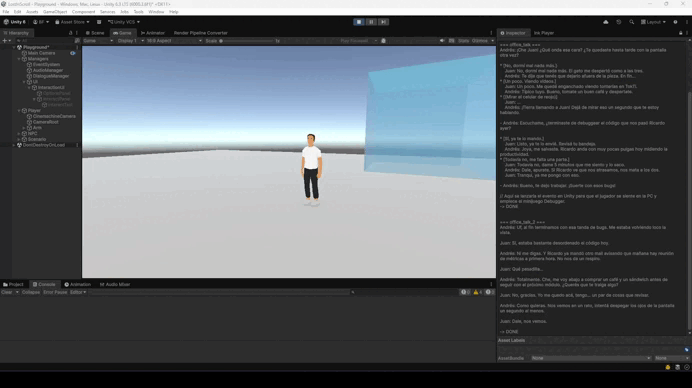Open the GameObject menu
This screenshot has width=692, height=388.
pyautogui.click(x=55, y=12)
